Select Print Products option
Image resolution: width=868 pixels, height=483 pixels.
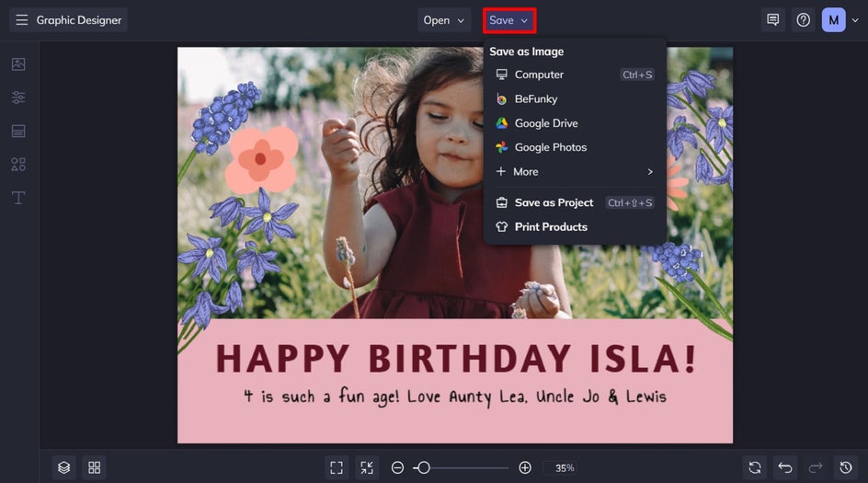point(575,226)
